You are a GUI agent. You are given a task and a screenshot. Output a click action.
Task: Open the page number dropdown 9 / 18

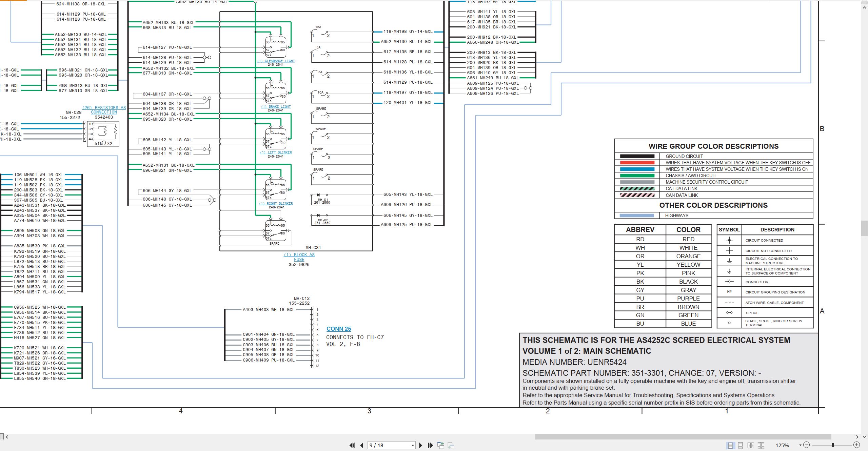(x=413, y=445)
